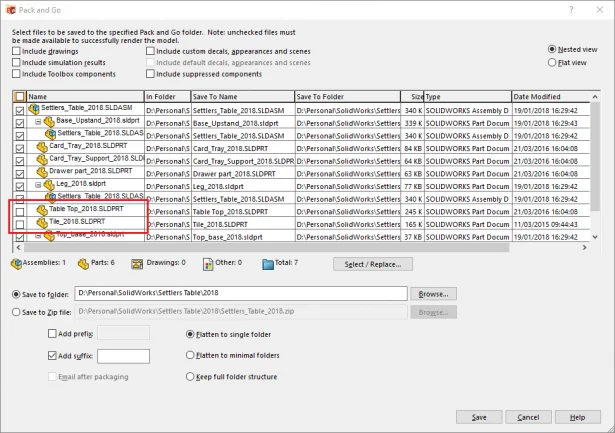Collapse the Leg_2018 tree node

[37, 185]
